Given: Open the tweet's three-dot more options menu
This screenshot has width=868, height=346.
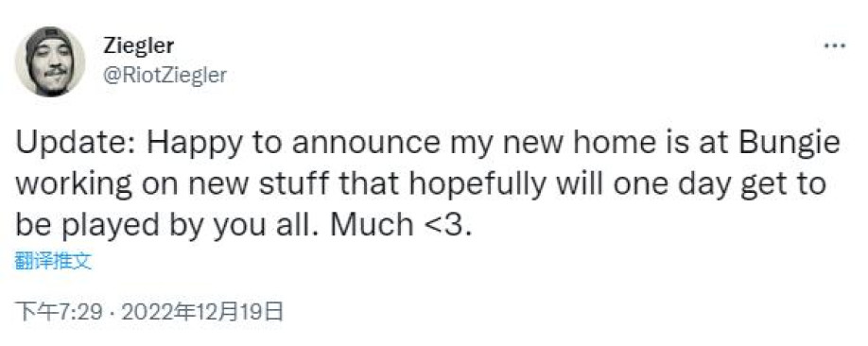Looking at the screenshot, I should (x=834, y=46).
